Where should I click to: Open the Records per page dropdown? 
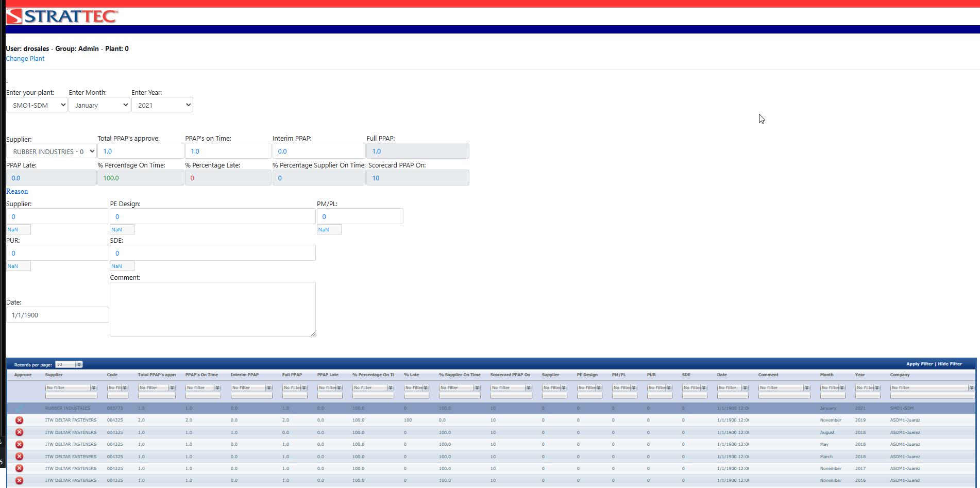coord(69,364)
